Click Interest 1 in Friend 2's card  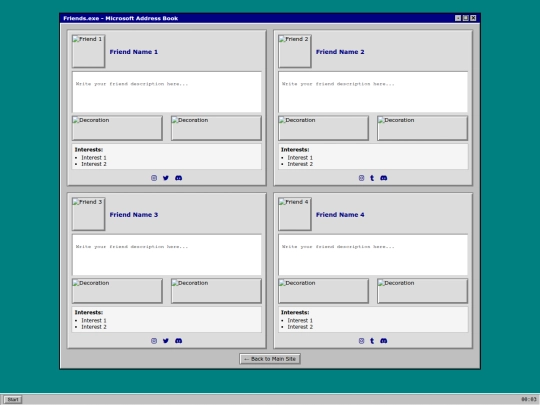[x=300, y=158]
